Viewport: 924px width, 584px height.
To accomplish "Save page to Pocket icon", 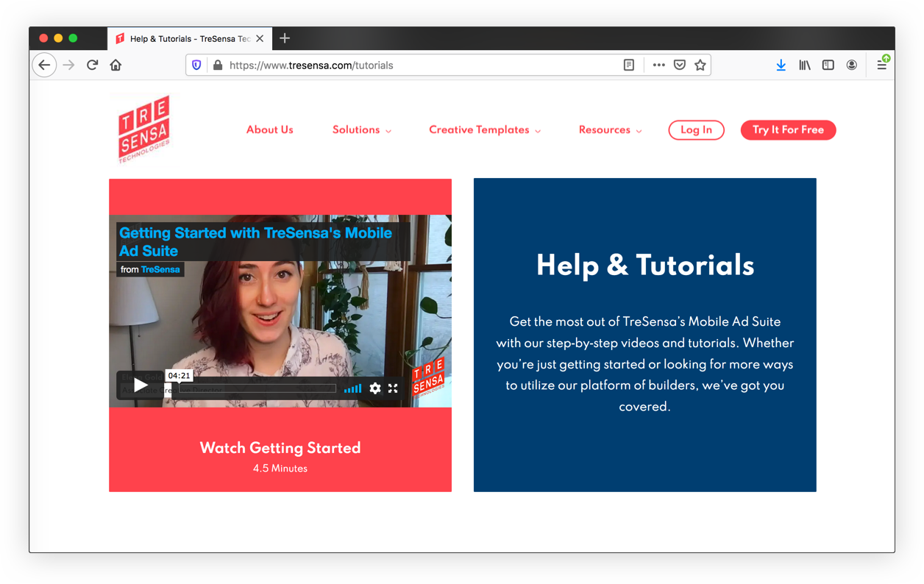I will [680, 65].
